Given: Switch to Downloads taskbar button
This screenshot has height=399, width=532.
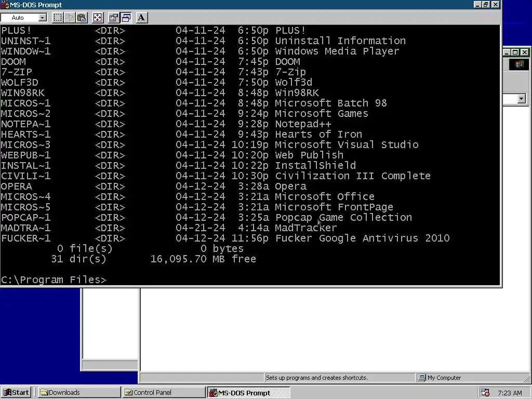Looking at the screenshot, I should (x=79, y=393).
